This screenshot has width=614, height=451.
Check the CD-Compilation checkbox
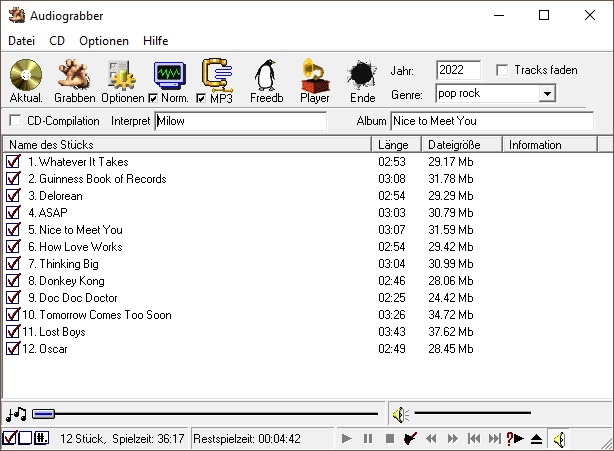click(15, 121)
